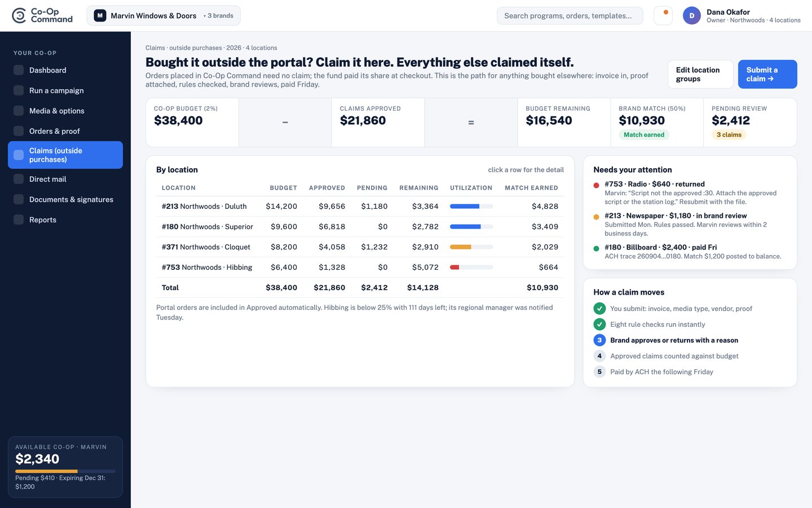Open the Reports section
The height and width of the screenshot is (508, 812).
click(x=65, y=220)
